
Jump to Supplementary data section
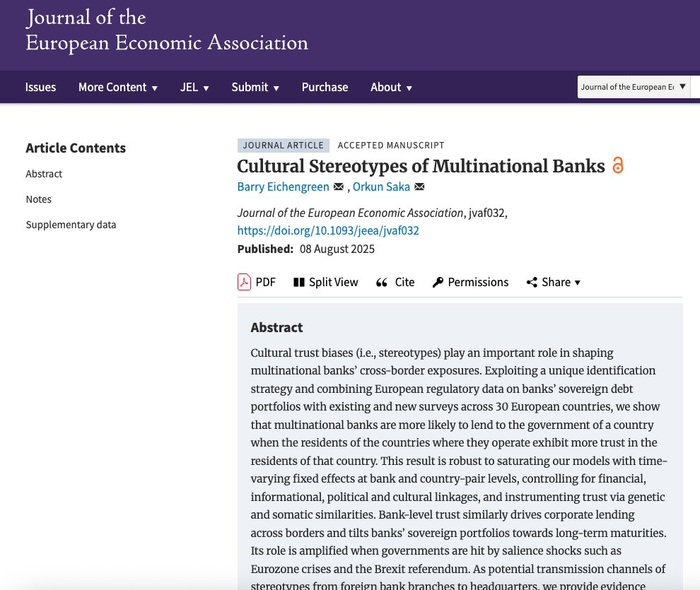(x=71, y=225)
